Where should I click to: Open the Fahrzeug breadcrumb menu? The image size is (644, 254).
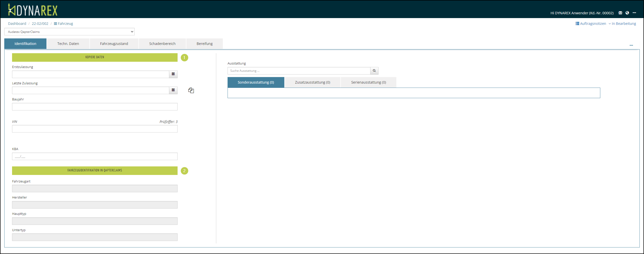pyautogui.click(x=64, y=24)
